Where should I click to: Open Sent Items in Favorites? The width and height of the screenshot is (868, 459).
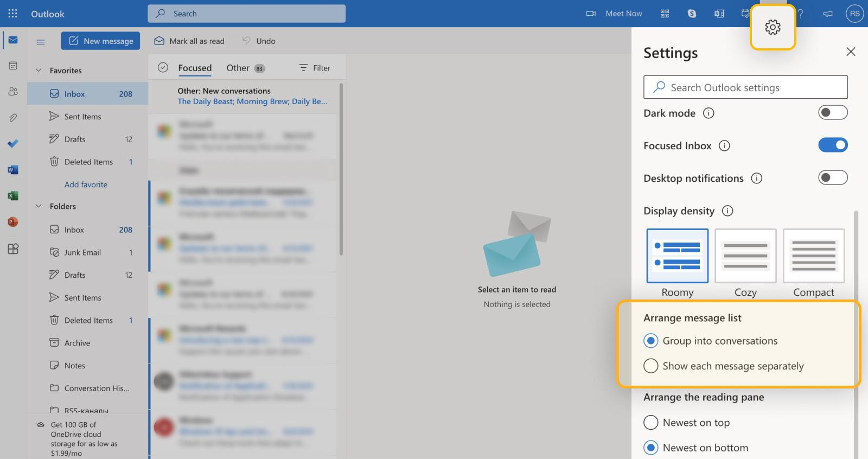tap(87, 117)
